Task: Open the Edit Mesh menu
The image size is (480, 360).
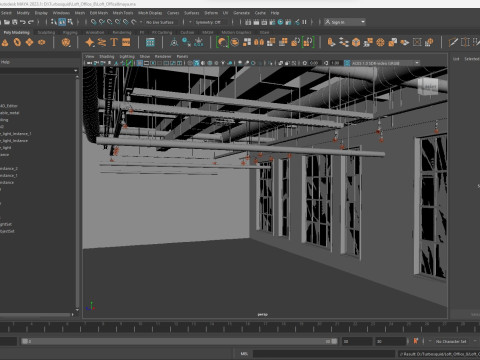Action: (x=99, y=13)
